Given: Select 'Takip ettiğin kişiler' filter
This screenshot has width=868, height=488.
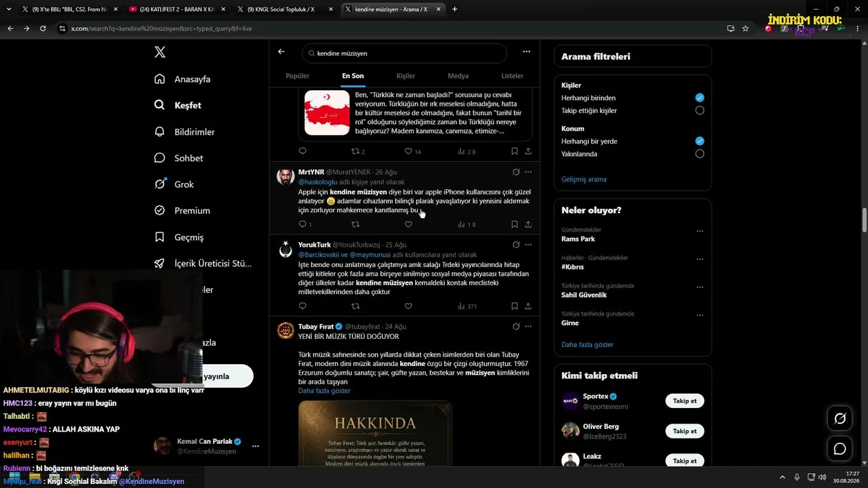Looking at the screenshot, I should (700, 110).
